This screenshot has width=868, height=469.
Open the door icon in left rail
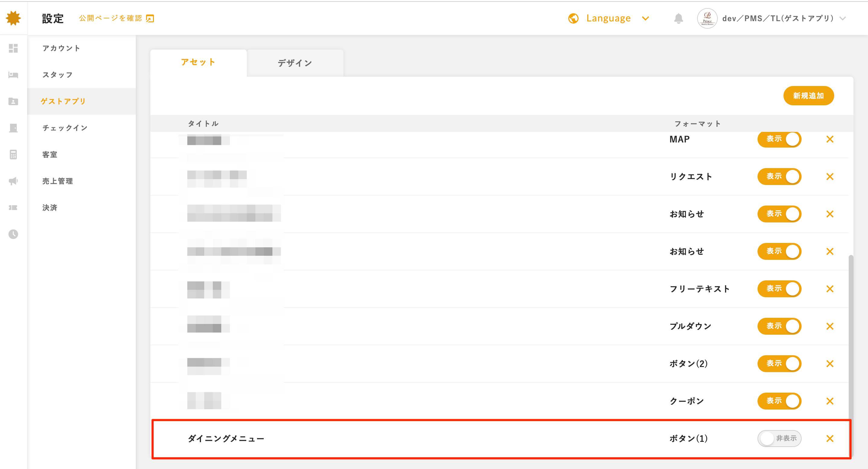pos(14,128)
